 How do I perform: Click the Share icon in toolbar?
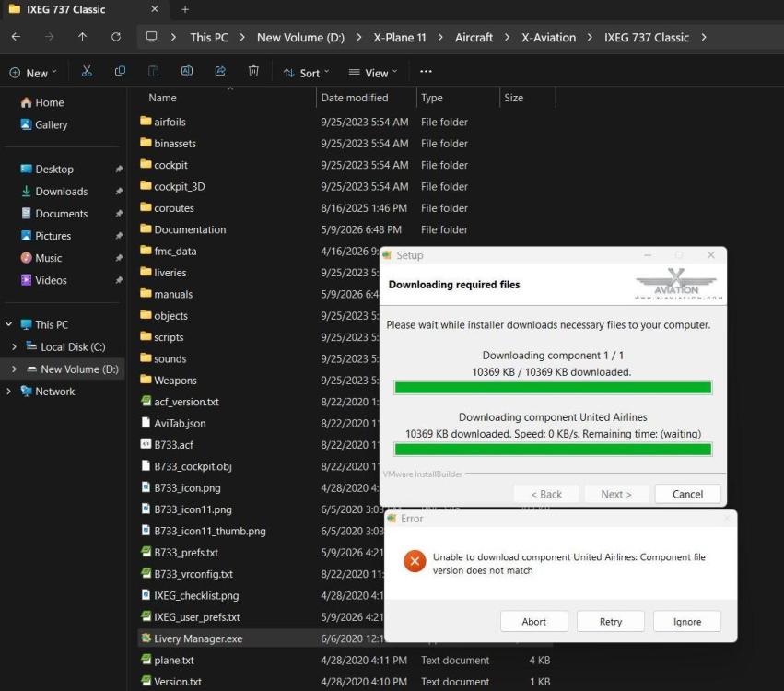(220, 72)
